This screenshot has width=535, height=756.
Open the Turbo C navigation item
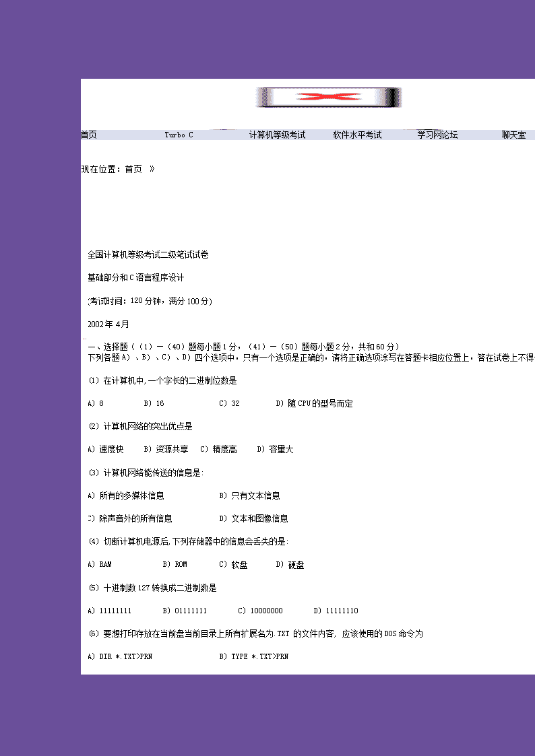(x=179, y=135)
